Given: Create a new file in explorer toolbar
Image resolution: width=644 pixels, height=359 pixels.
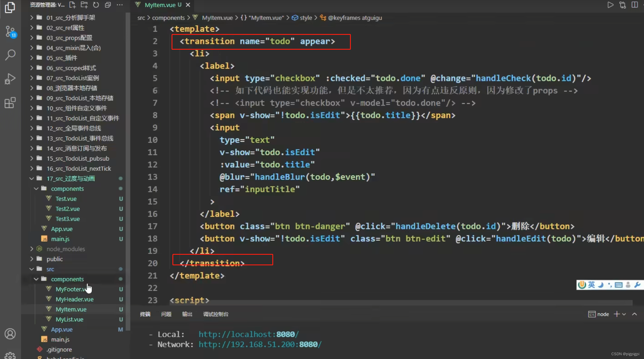Looking at the screenshot, I should pyautogui.click(x=72, y=5).
